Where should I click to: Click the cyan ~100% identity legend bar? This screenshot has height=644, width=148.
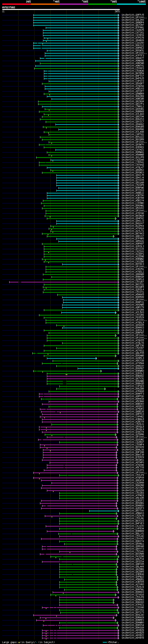click(x=131, y=4)
